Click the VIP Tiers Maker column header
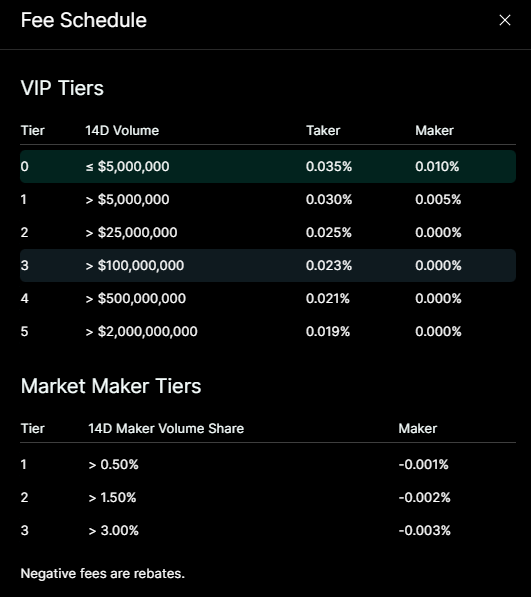Screen dimensions: 531x597 434,131
